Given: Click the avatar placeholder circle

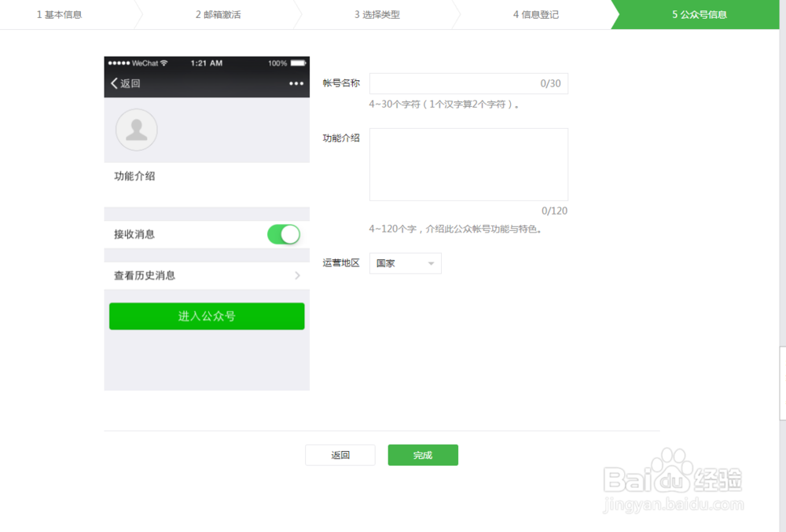Looking at the screenshot, I should pyautogui.click(x=136, y=130).
